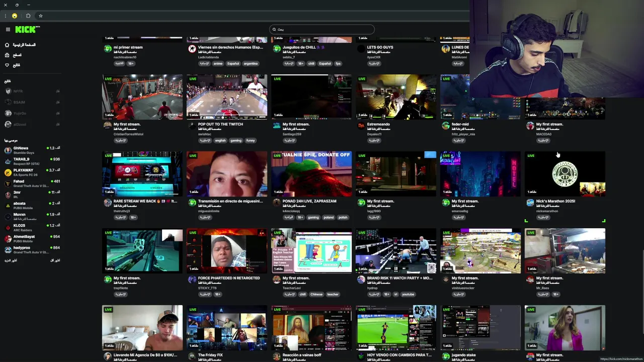Click the 'poland' tag under PONAD stream

point(329,217)
